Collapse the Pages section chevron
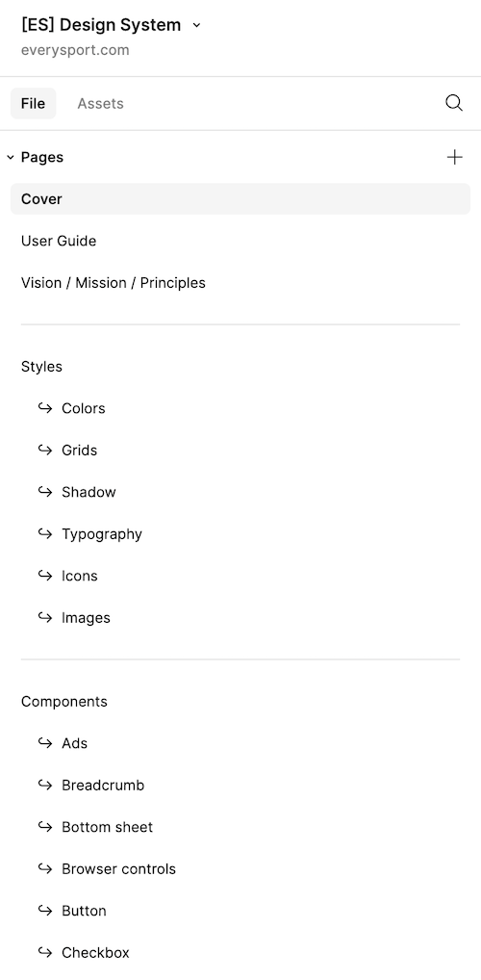The height and width of the screenshot is (980, 481). point(10,158)
